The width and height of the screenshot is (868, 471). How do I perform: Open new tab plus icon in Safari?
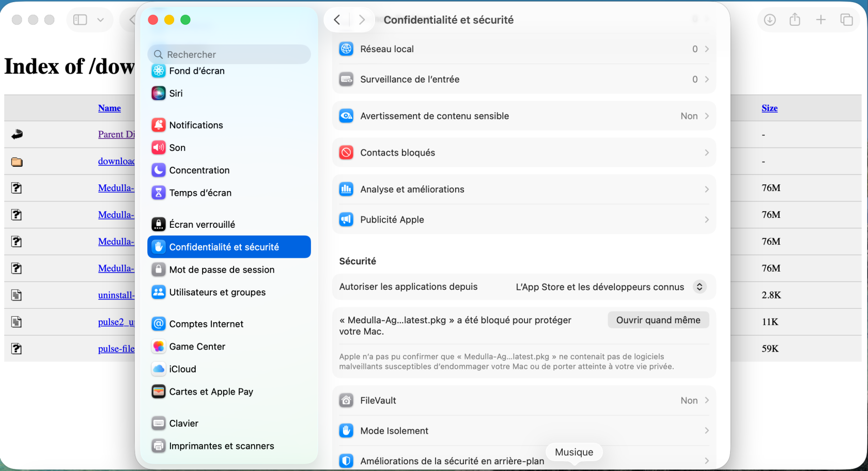[820, 20]
